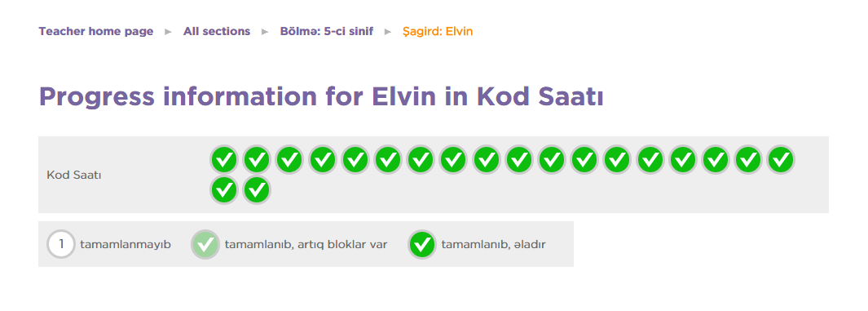Go to Teacher home page breadcrumb
Viewport: 868px width, 311px height.
(x=96, y=32)
